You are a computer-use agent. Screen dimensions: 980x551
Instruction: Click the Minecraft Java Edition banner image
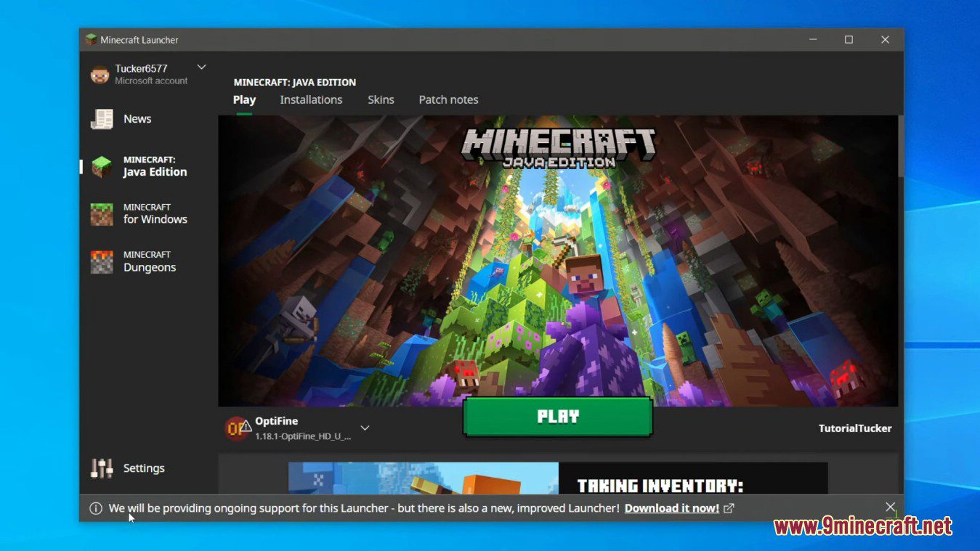(x=558, y=261)
